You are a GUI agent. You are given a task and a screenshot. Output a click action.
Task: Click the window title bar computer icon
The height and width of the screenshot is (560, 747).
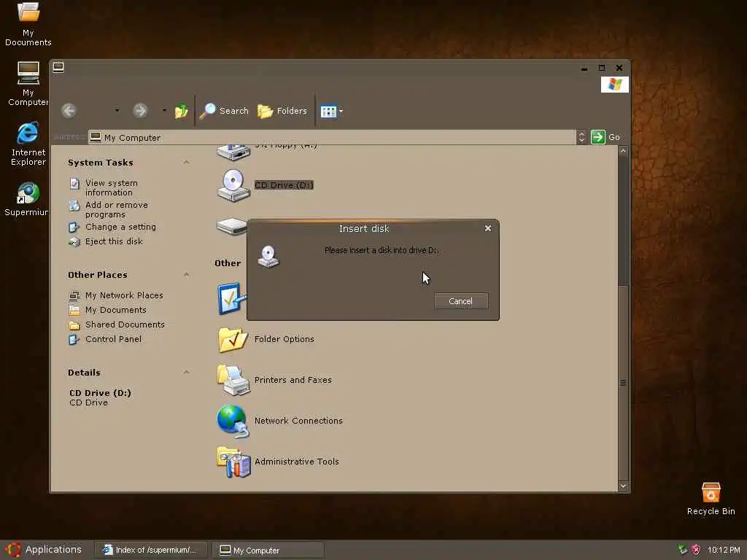[58, 67]
